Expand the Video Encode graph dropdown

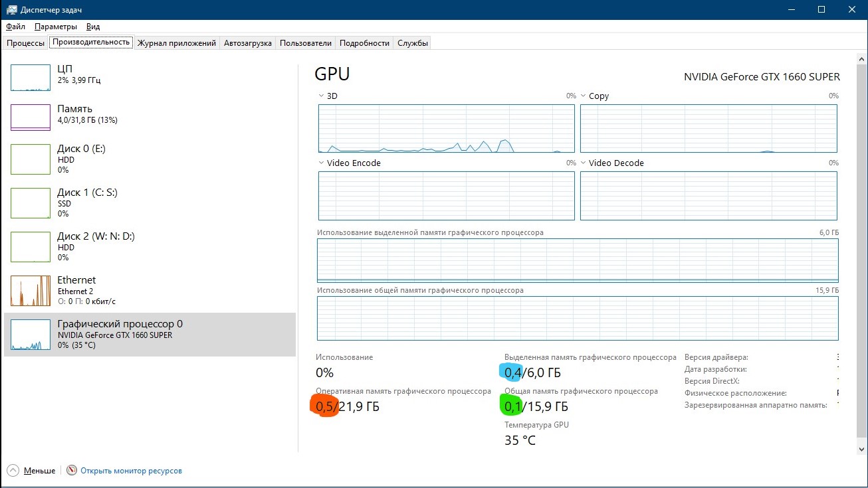tap(322, 163)
